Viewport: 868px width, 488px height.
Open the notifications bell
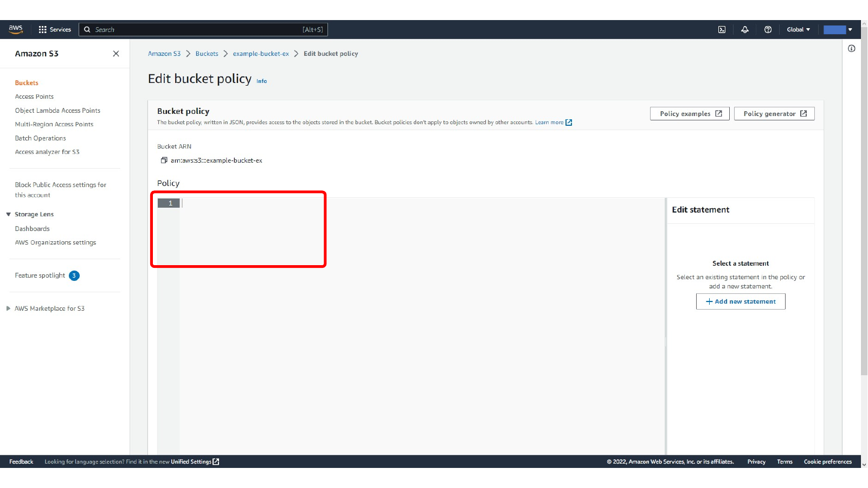pos(745,29)
